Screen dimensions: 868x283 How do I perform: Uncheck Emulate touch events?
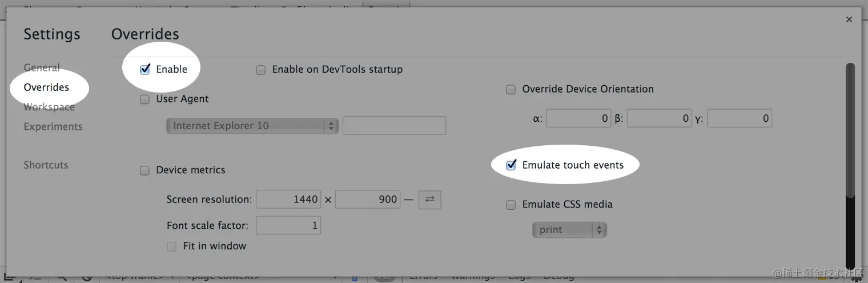(511, 165)
